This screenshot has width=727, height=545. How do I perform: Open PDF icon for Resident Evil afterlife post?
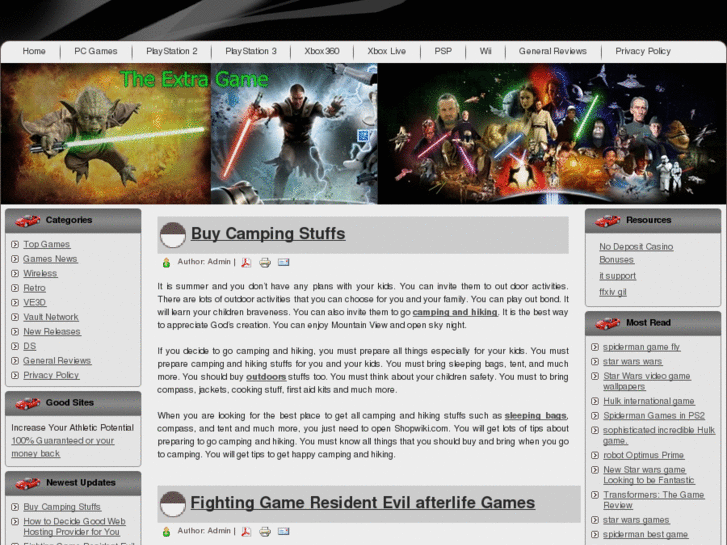click(246, 532)
